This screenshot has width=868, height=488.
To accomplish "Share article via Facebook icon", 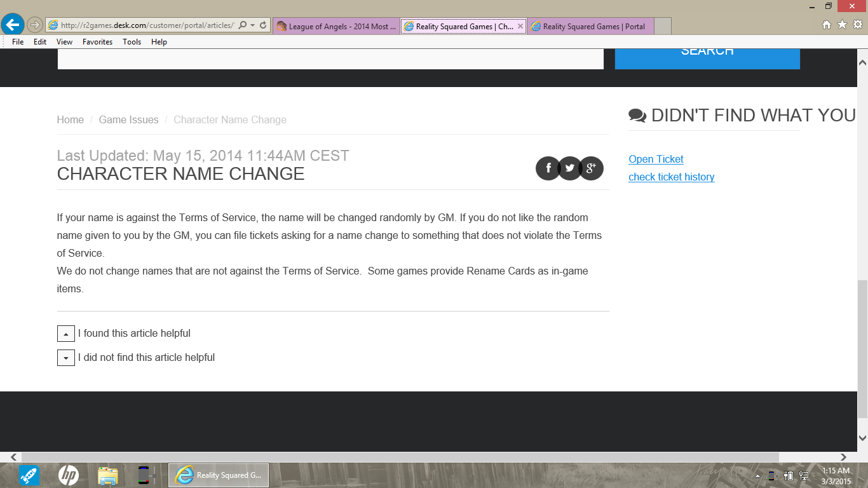I will (x=548, y=168).
